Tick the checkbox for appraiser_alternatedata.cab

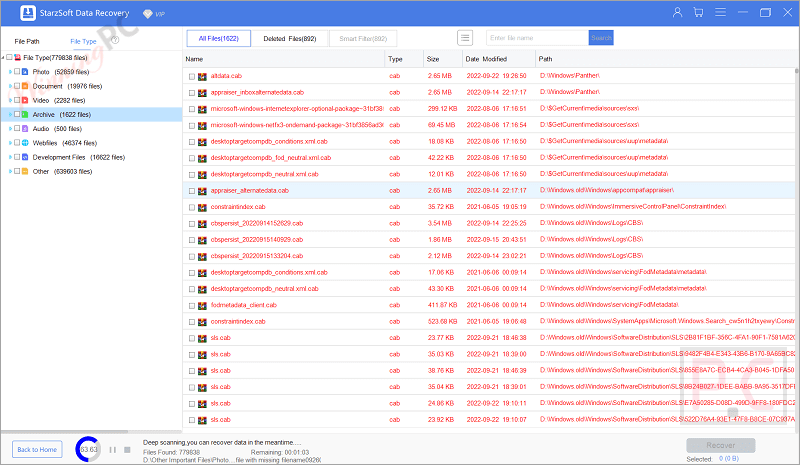[192, 191]
